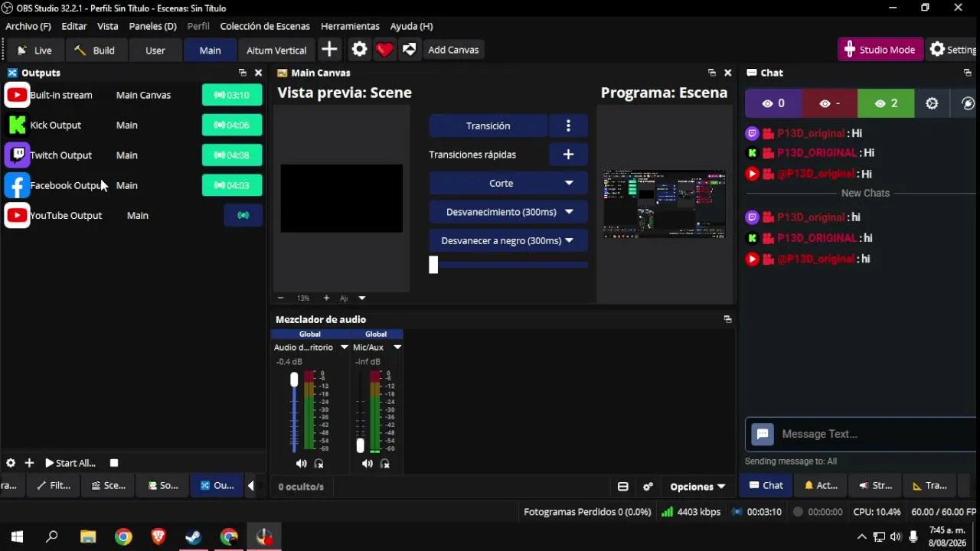The width and height of the screenshot is (980, 551).
Task: Switch to the Aitum Vertical canvas
Action: click(x=276, y=51)
